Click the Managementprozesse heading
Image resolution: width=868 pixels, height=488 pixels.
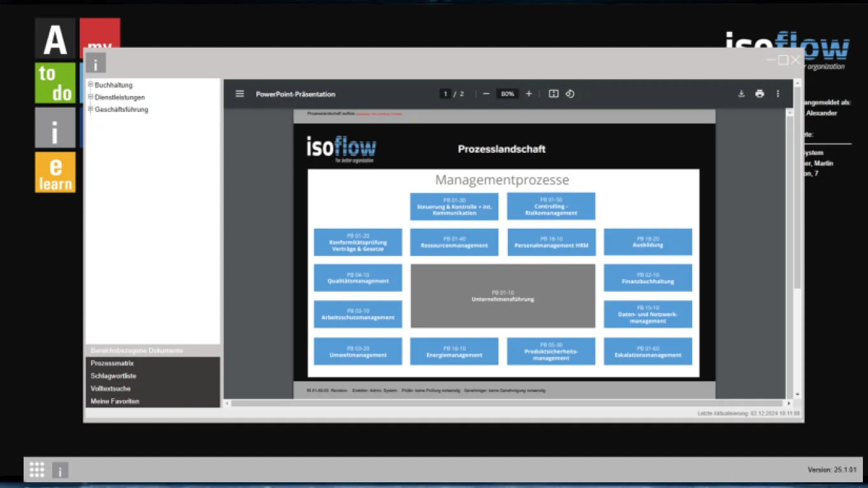point(502,180)
